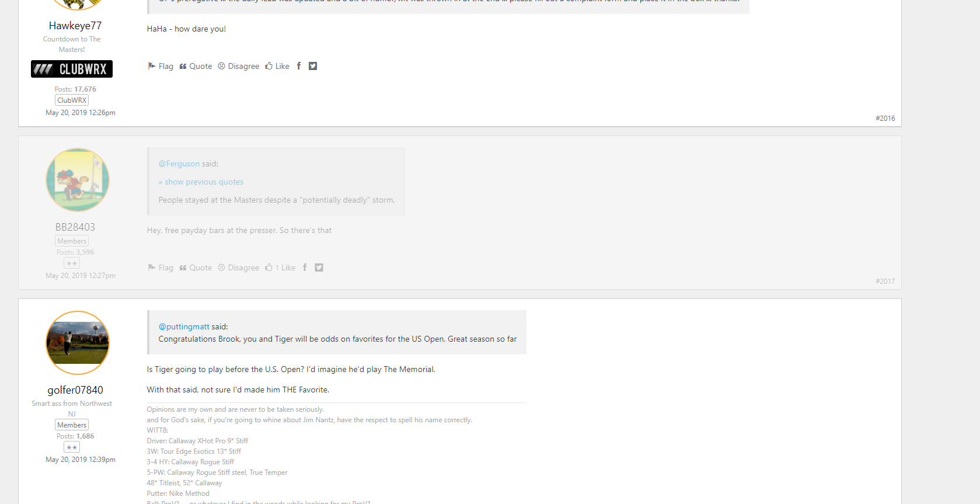Open golfer07840's avatar picture
The image size is (980, 504).
click(x=78, y=343)
